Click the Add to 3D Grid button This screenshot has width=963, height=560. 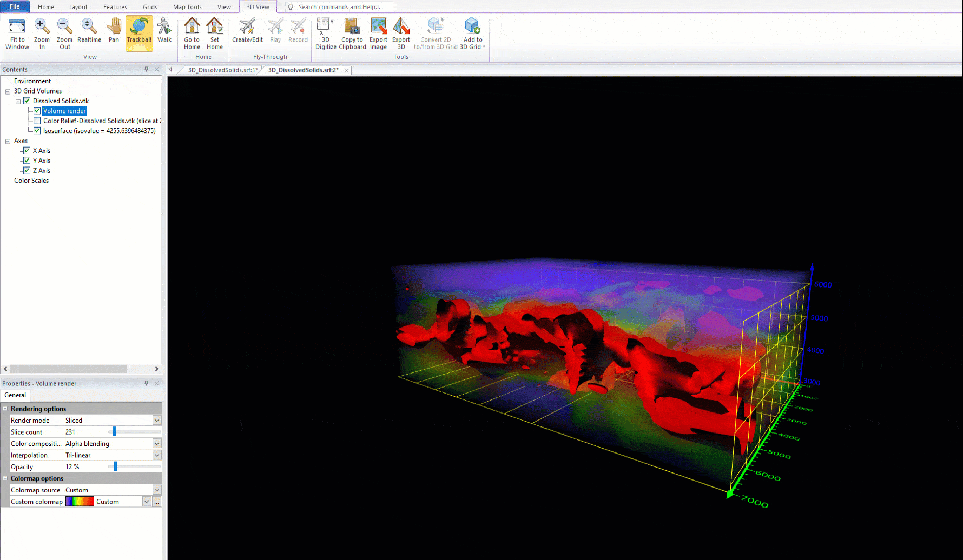[472, 32]
